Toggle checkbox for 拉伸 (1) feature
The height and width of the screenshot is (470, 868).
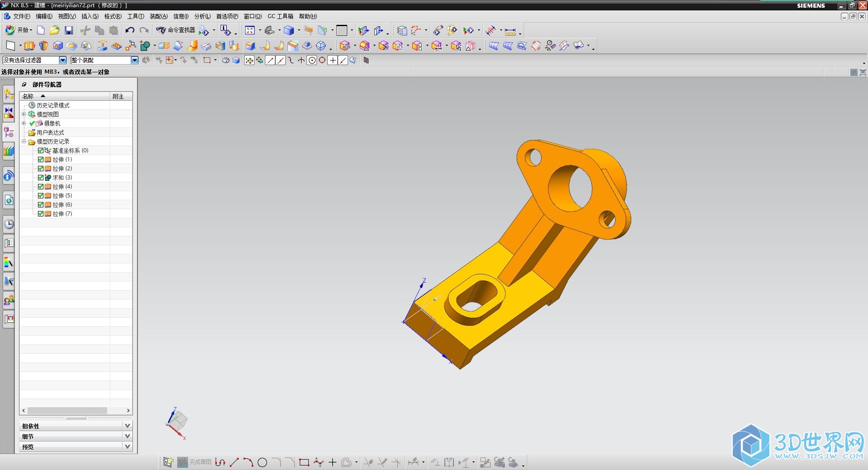(41, 160)
